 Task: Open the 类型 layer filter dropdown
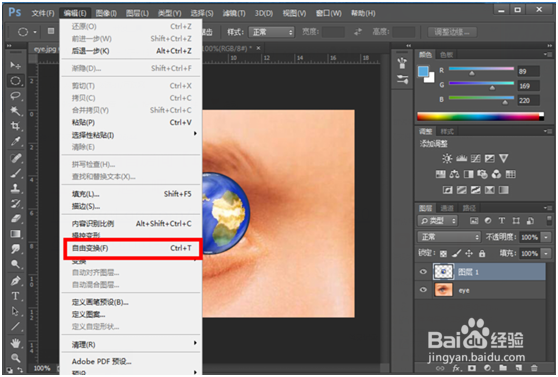point(438,221)
